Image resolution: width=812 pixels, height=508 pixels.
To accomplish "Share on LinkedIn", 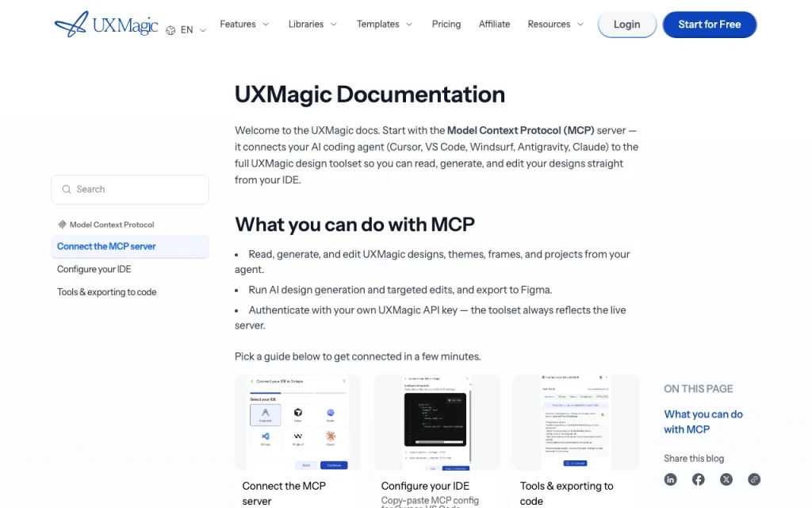I will click(670, 479).
